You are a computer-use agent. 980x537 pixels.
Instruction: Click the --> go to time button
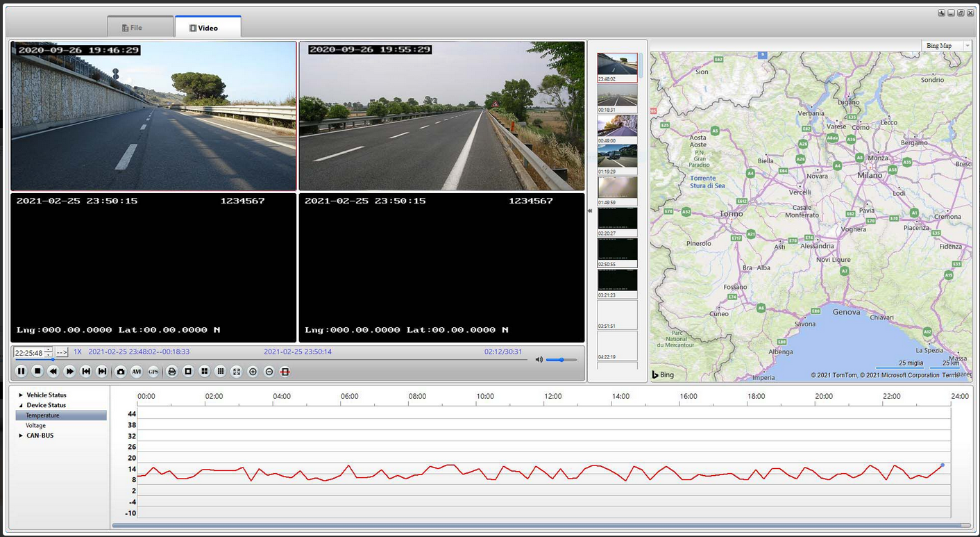click(x=62, y=352)
